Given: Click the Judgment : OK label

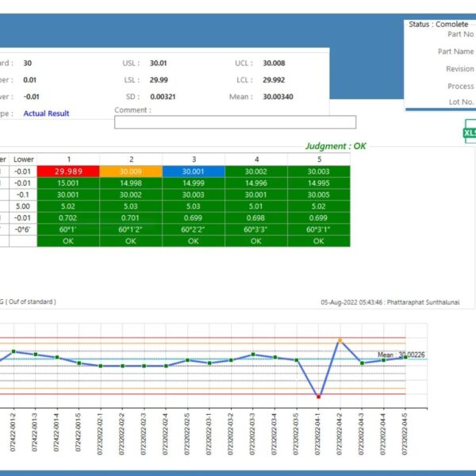Looking at the screenshot, I should 336,147.
